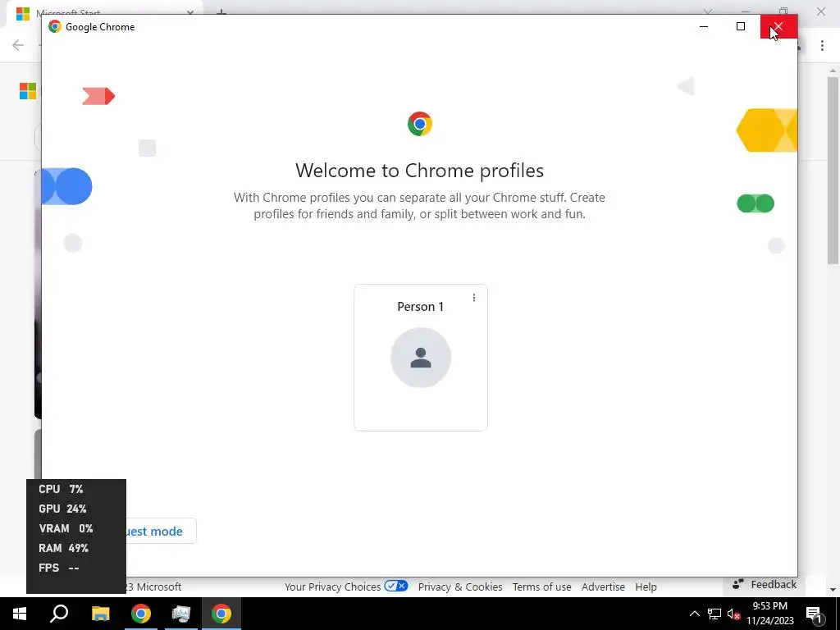Minimize the Chrome profiles window
840x630 pixels.
(704, 26)
